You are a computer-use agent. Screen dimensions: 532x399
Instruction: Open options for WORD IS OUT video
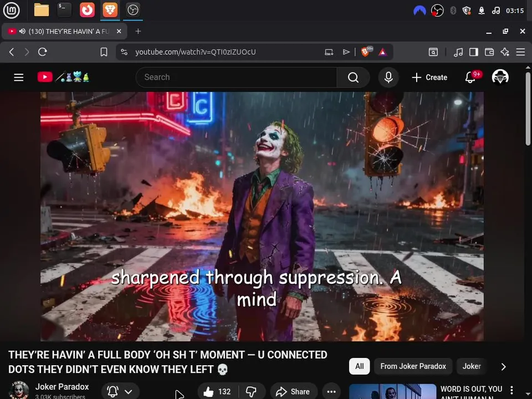coord(511,390)
